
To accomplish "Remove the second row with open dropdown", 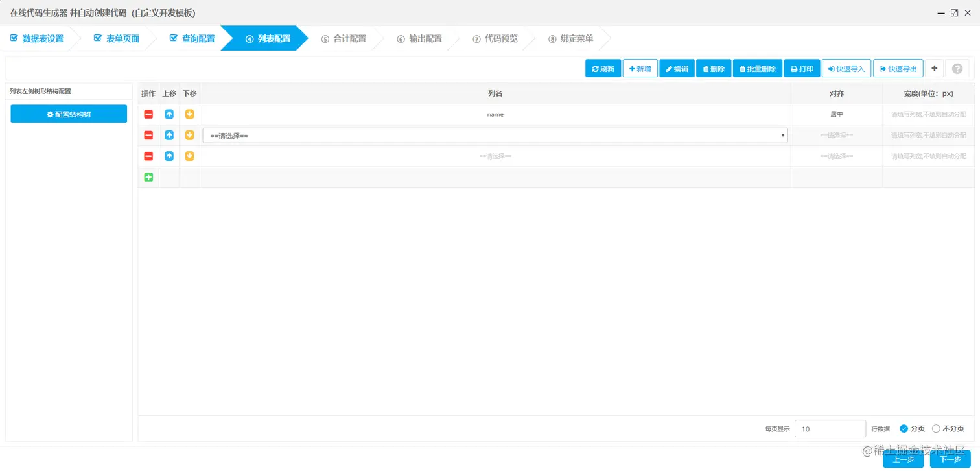I will [148, 135].
